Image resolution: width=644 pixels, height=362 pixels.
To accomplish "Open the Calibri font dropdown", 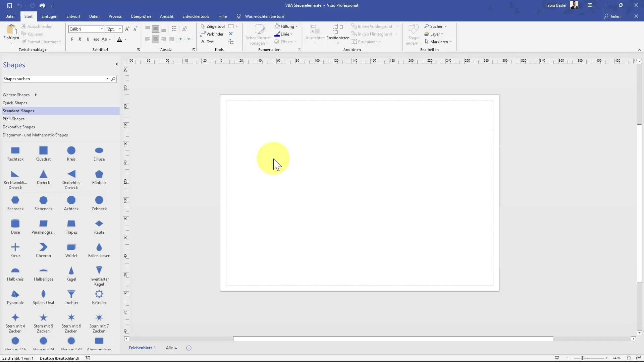I will click(x=102, y=29).
